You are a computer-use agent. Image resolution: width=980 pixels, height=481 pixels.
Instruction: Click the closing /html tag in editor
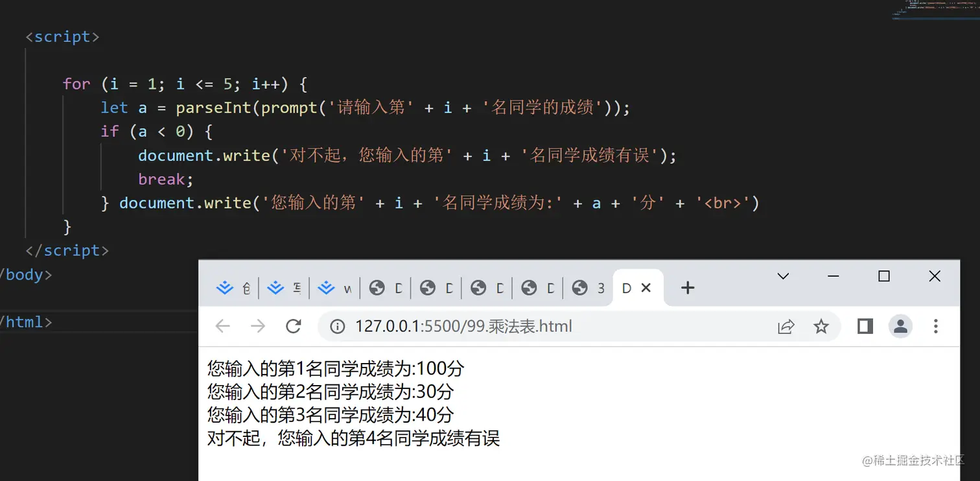click(26, 322)
